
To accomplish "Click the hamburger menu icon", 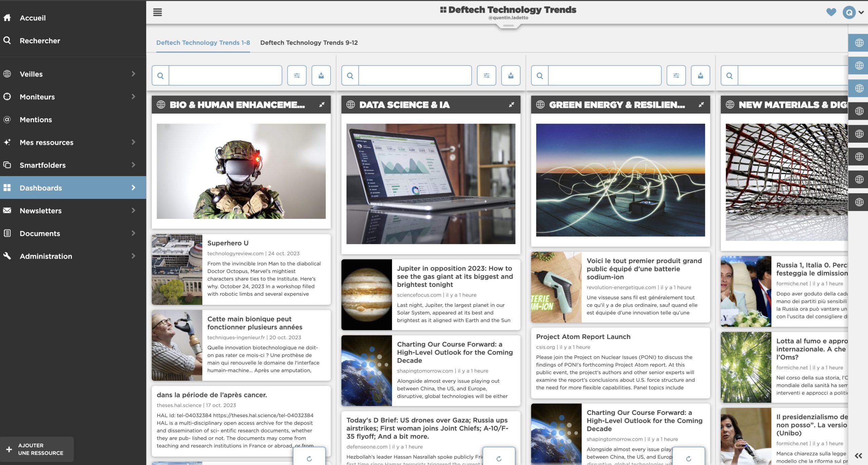I will tap(157, 13).
